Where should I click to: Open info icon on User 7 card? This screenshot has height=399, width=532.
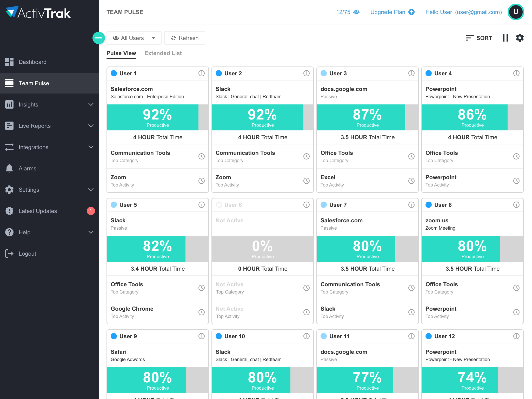tap(411, 205)
